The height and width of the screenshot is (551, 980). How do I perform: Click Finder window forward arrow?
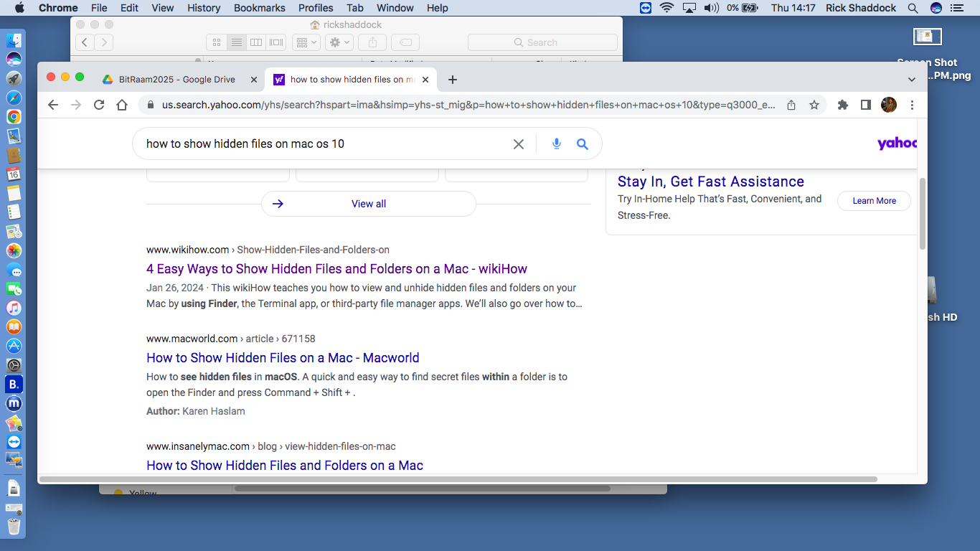(x=104, y=42)
